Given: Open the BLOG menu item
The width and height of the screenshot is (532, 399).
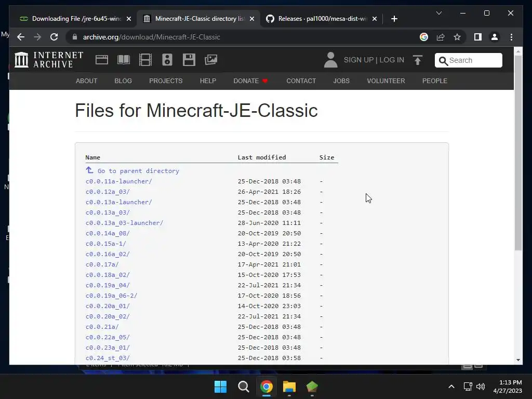Looking at the screenshot, I should tap(123, 81).
